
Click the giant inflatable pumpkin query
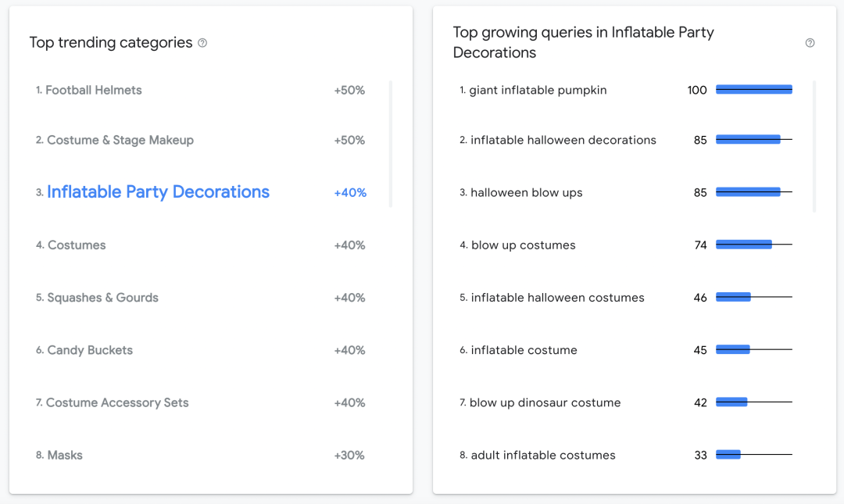(538, 90)
